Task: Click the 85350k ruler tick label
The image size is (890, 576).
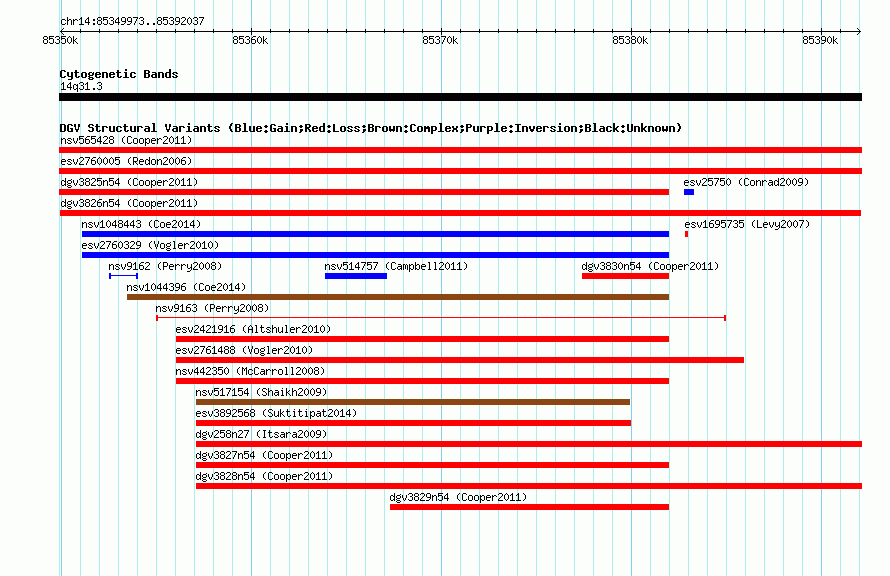Action: (60, 40)
